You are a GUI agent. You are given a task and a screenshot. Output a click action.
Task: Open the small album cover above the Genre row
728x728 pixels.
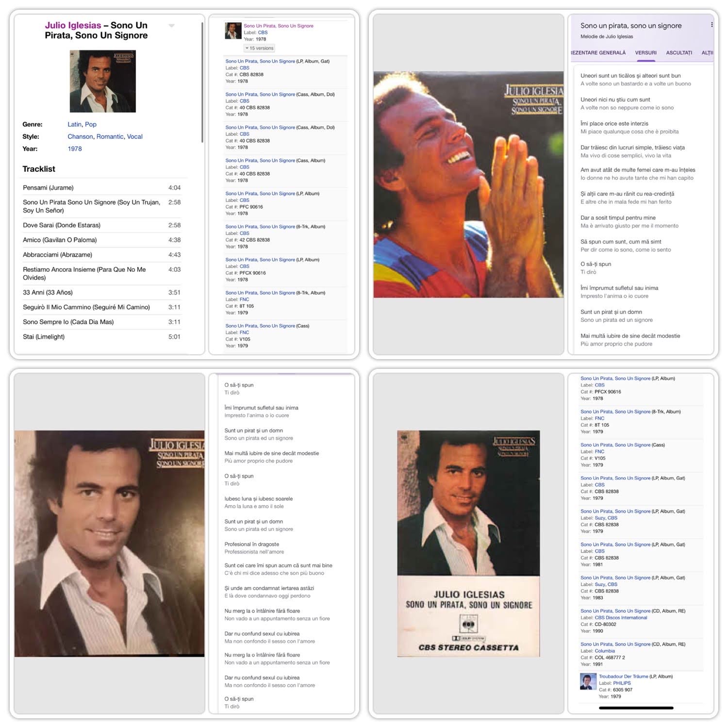[x=103, y=81]
